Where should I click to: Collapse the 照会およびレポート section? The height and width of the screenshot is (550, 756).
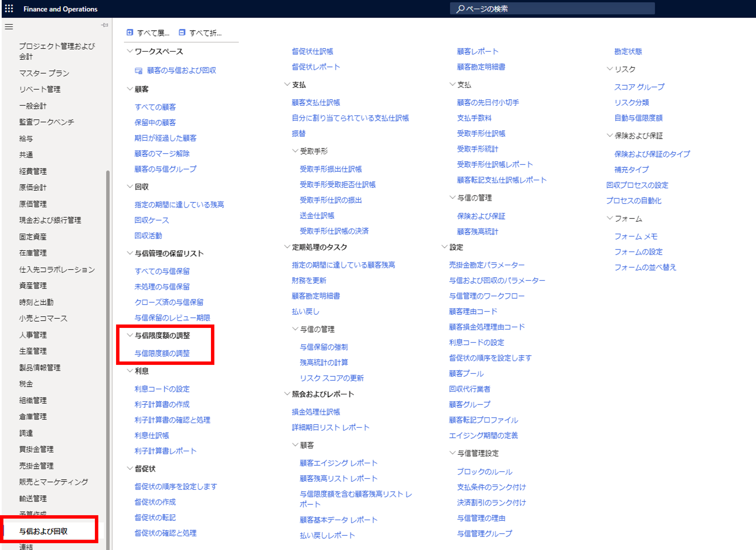pos(287,394)
